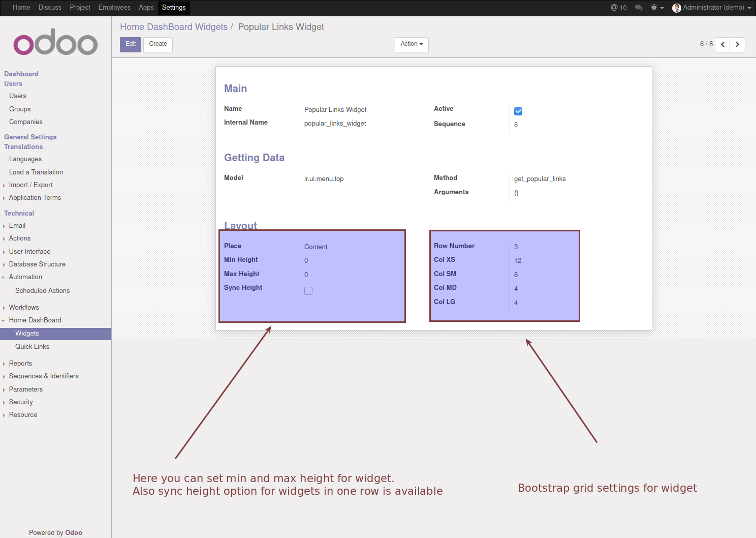This screenshot has width=756, height=538.
Task: Switch to the Settings menu tab
Action: coord(174,8)
